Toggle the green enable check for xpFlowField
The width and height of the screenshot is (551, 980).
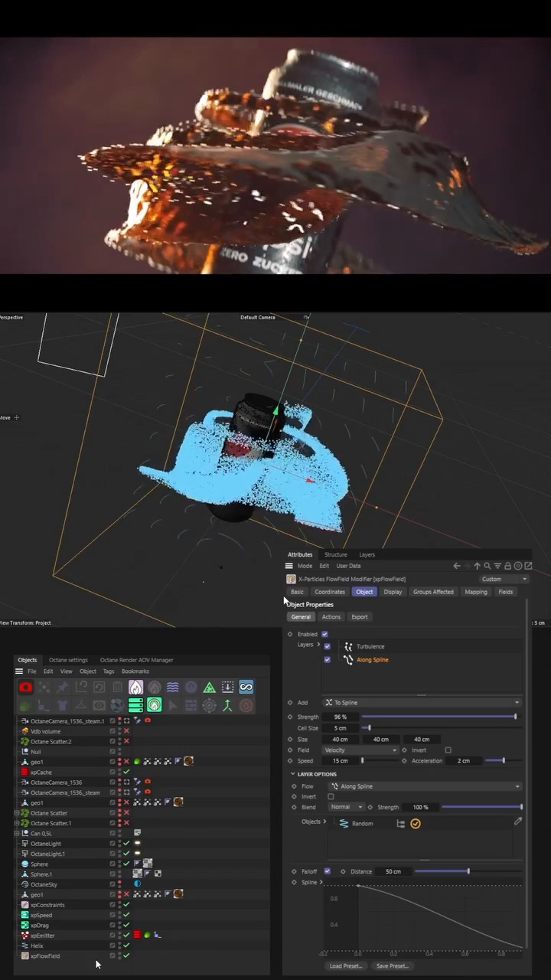point(126,955)
